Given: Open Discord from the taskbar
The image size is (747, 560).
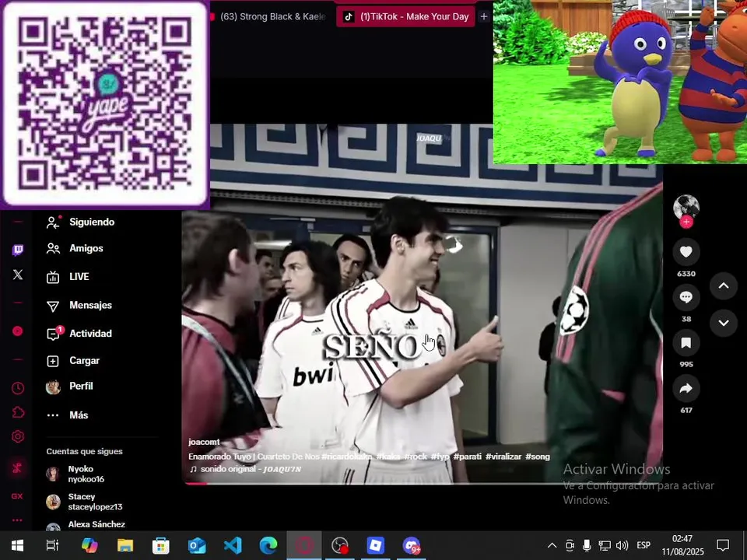Looking at the screenshot, I should tap(411, 545).
